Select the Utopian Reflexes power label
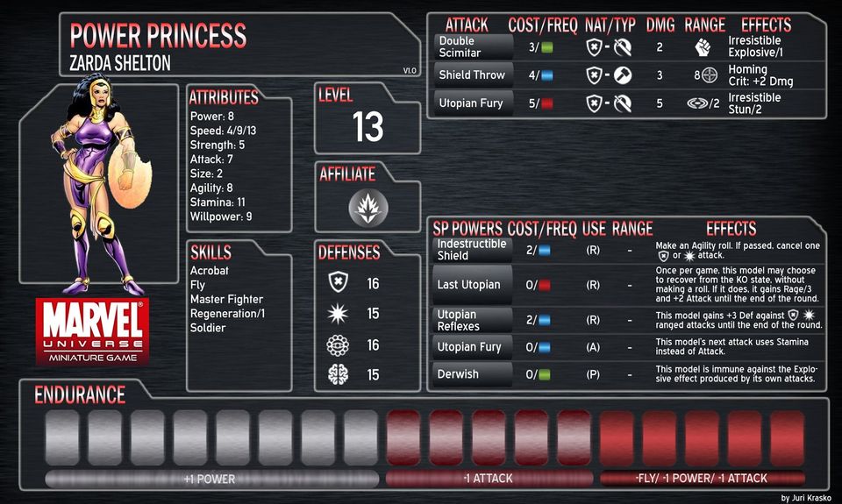Screen dimensions: 842x504 click(472, 320)
